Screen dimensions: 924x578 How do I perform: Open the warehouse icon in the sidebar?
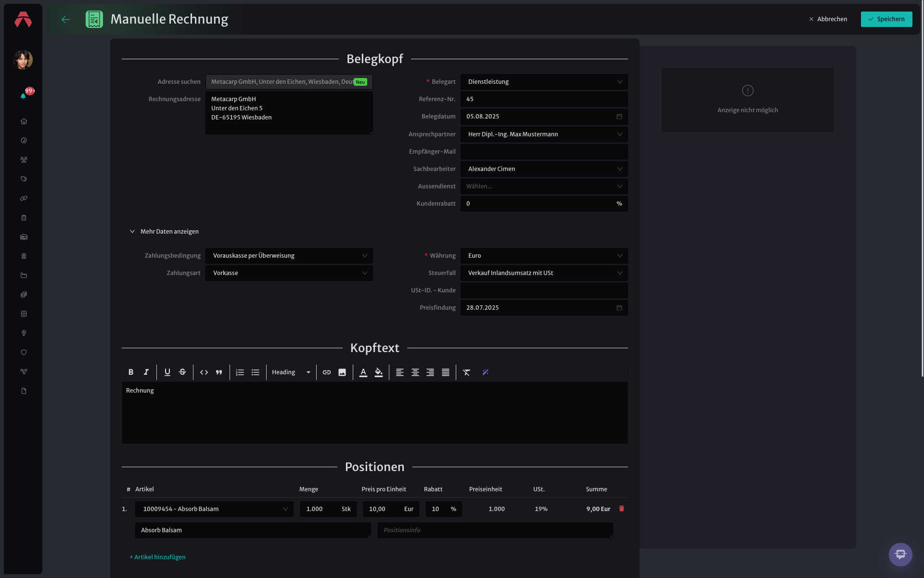coord(24,237)
